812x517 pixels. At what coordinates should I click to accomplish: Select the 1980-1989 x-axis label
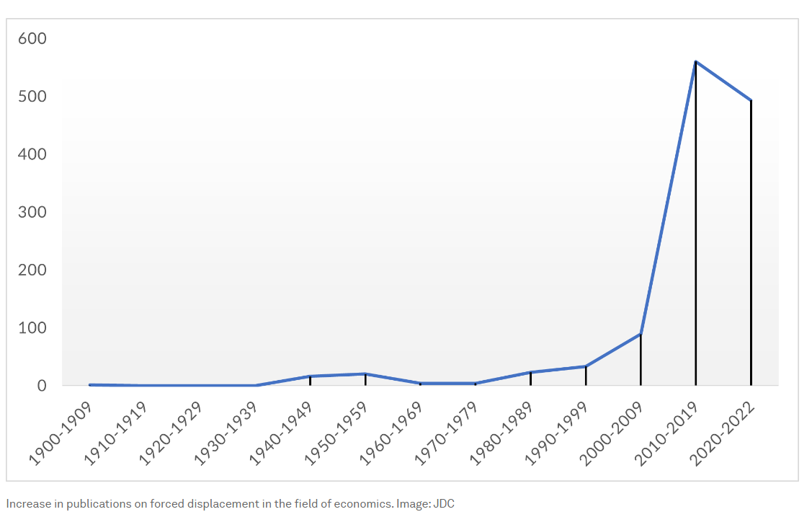pyautogui.click(x=501, y=433)
